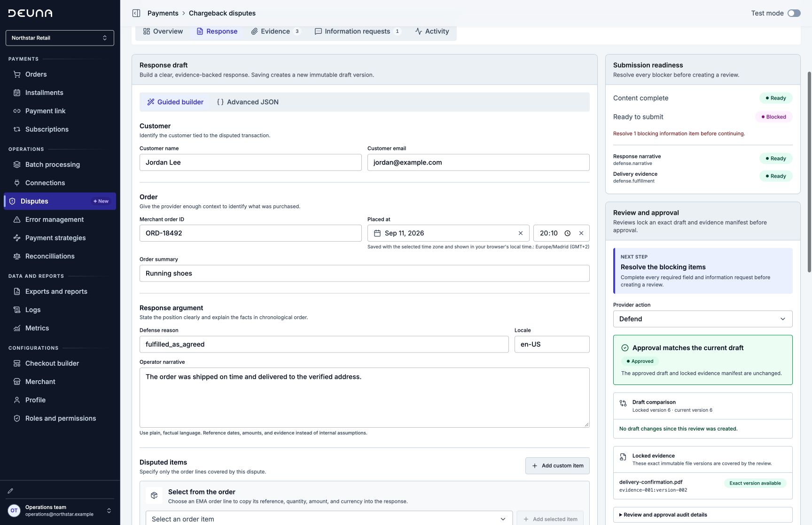Viewport: 812px width, 525px height.
Task: Click the Customer name field
Action: tap(250, 163)
